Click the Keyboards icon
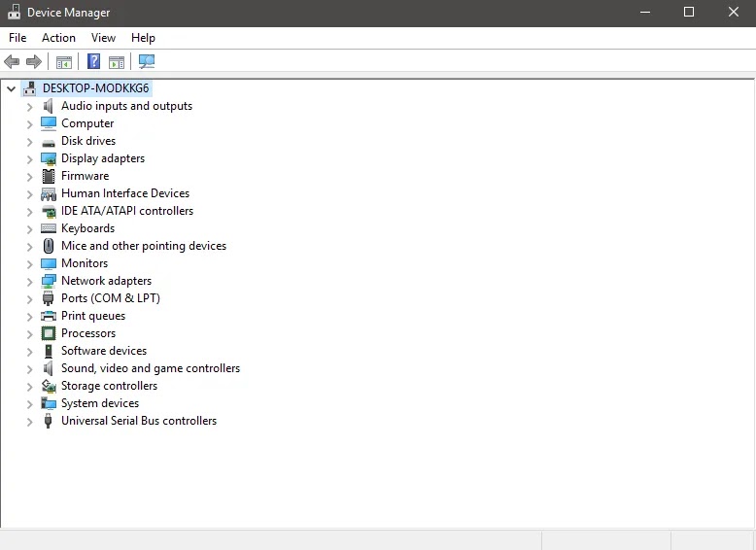Screen dimensions: 756x550 [49, 228]
